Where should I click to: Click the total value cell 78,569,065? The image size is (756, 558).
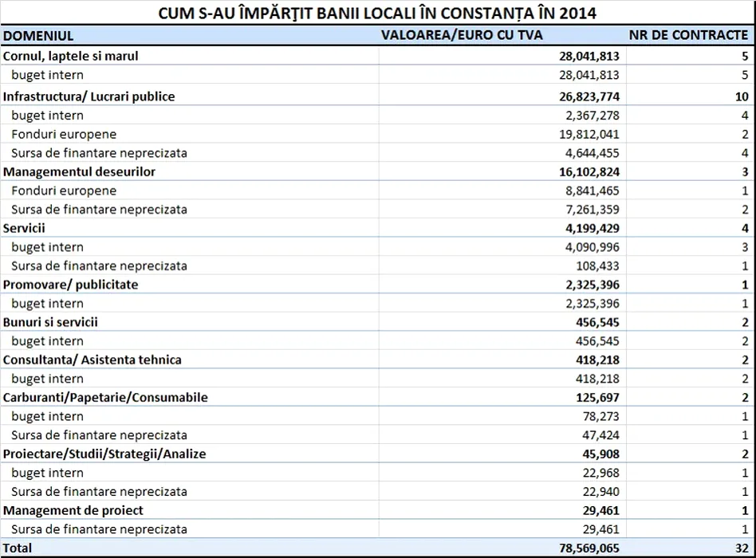586,548
